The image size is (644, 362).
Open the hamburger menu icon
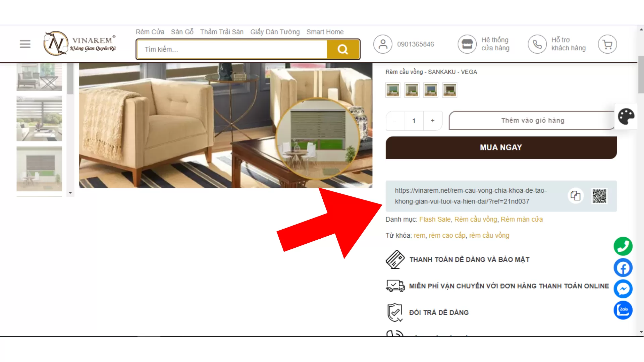tap(25, 44)
